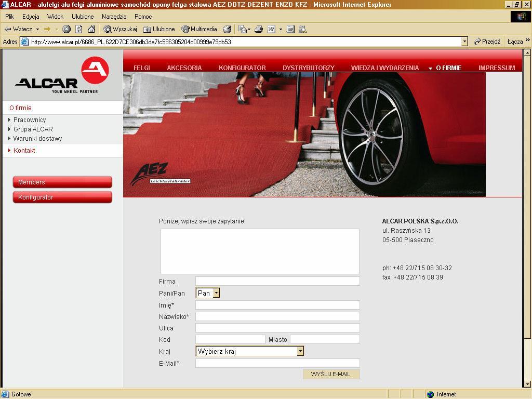Click the Nazwisko input field

277,316
